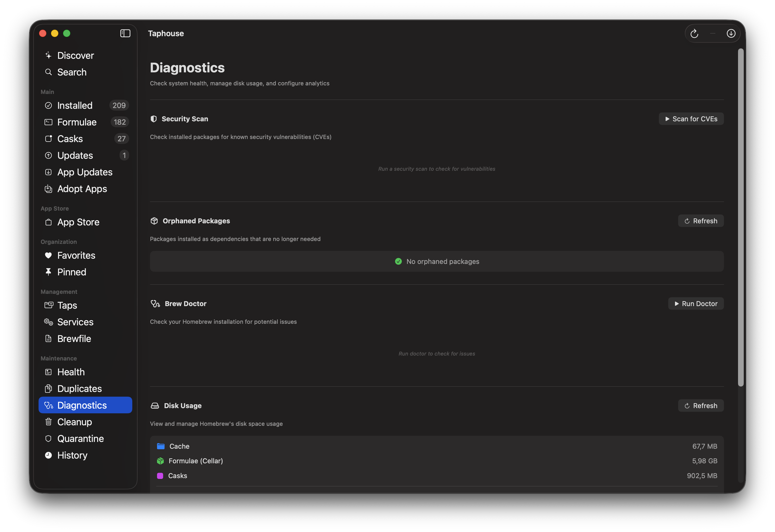Start a scan for CVEs
The height and width of the screenshot is (532, 775).
click(691, 119)
